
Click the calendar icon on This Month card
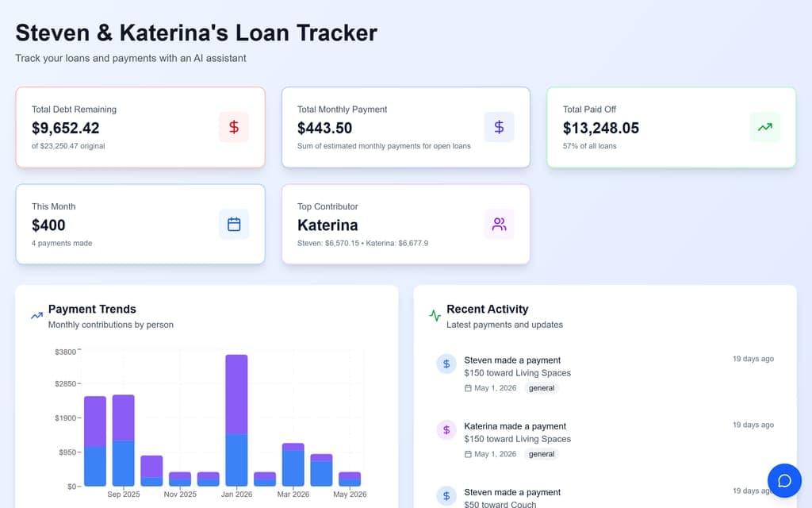click(x=234, y=224)
